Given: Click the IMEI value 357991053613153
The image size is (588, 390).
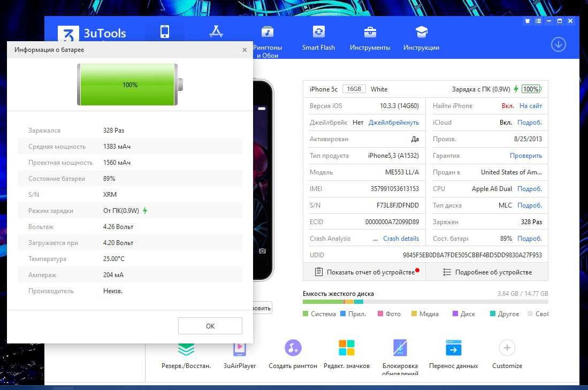Looking at the screenshot, I should (394, 189).
